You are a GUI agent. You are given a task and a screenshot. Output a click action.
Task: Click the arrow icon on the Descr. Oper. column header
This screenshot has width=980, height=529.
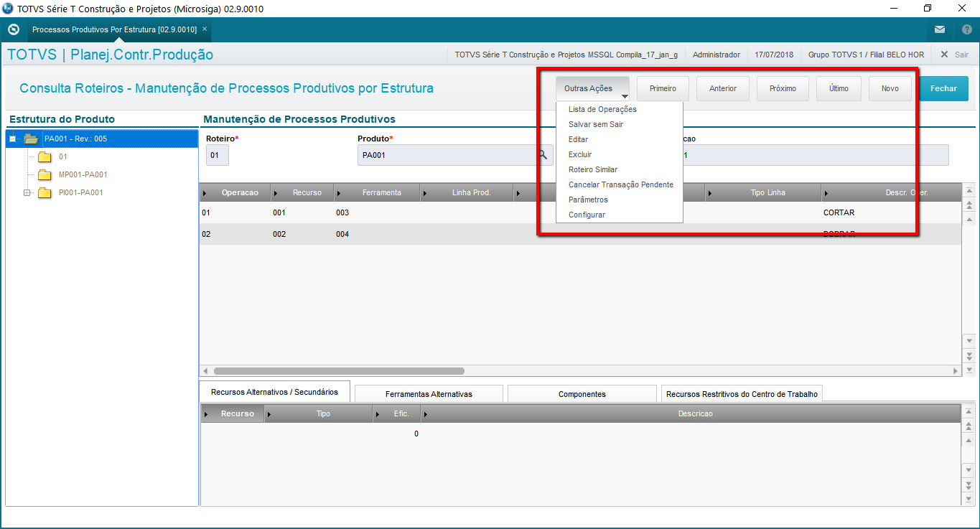(826, 193)
